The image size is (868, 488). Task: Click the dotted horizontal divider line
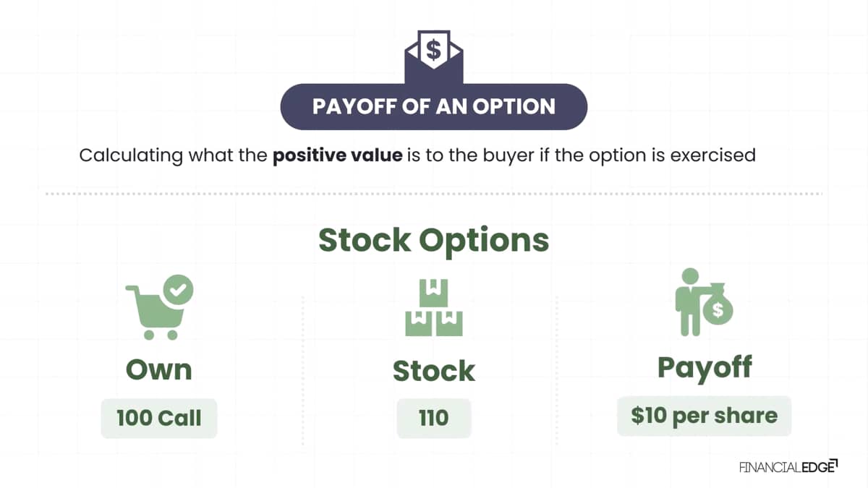click(x=433, y=194)
